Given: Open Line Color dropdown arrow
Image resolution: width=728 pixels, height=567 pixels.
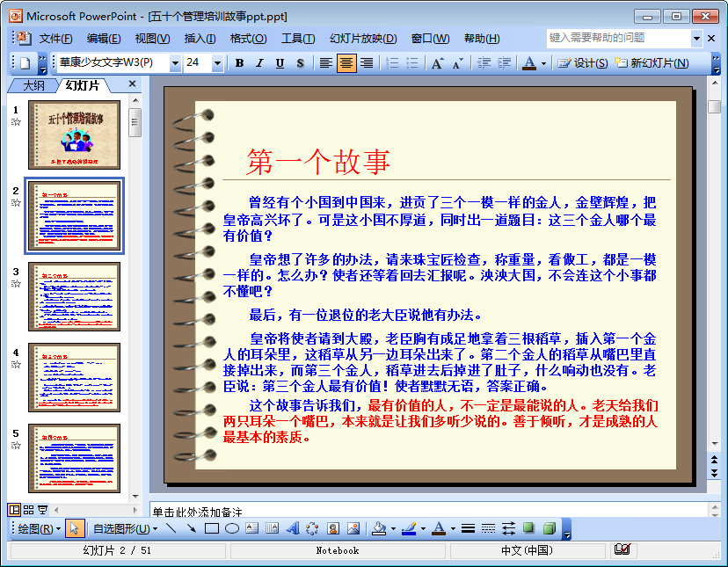Looking at the screenshot, I should (423, 529).
